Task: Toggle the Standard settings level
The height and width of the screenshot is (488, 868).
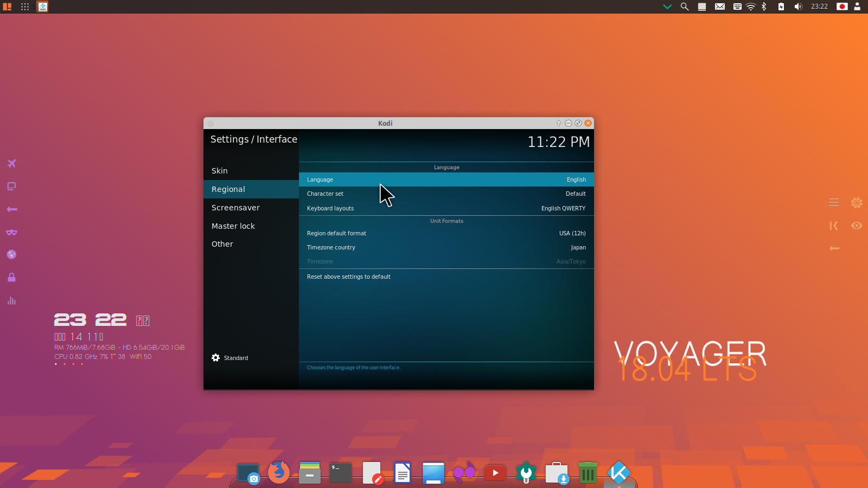Action: tap(230, 358)
